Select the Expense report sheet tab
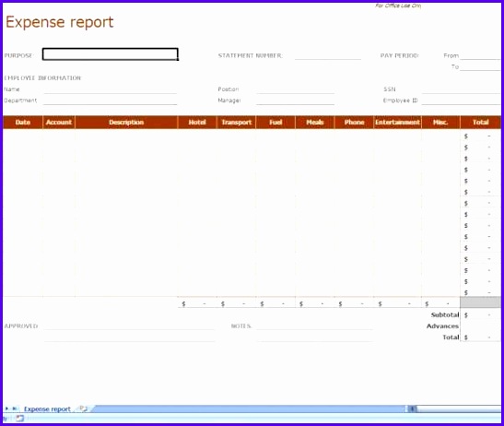This screenshot has height=426, width=504. tap(47, 409)
